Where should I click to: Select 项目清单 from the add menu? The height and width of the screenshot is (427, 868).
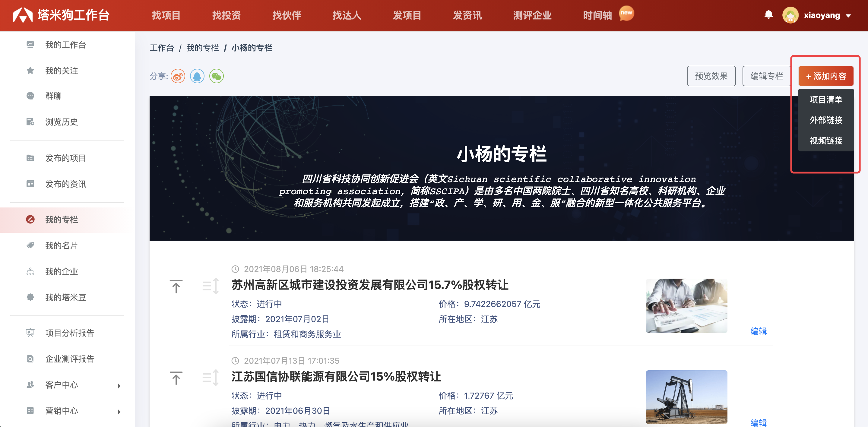pyautogui.click(x=826, y=100)
